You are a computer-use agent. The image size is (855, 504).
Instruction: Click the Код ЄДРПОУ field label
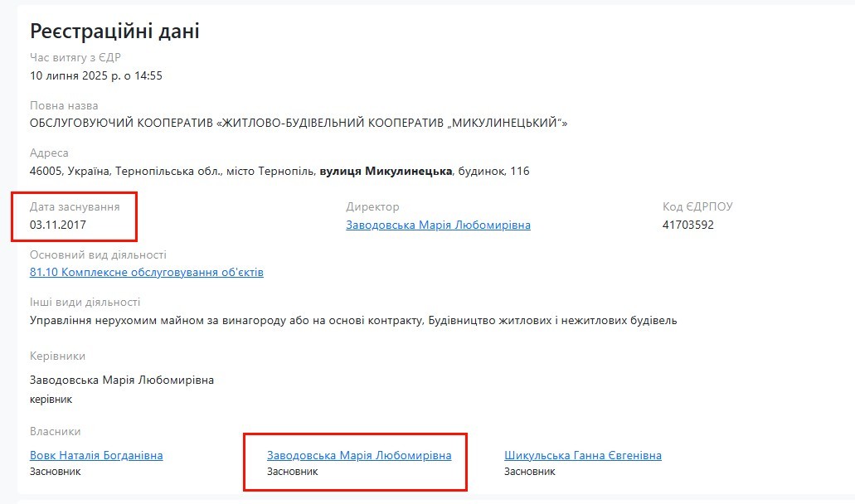[x=697, y=206]
